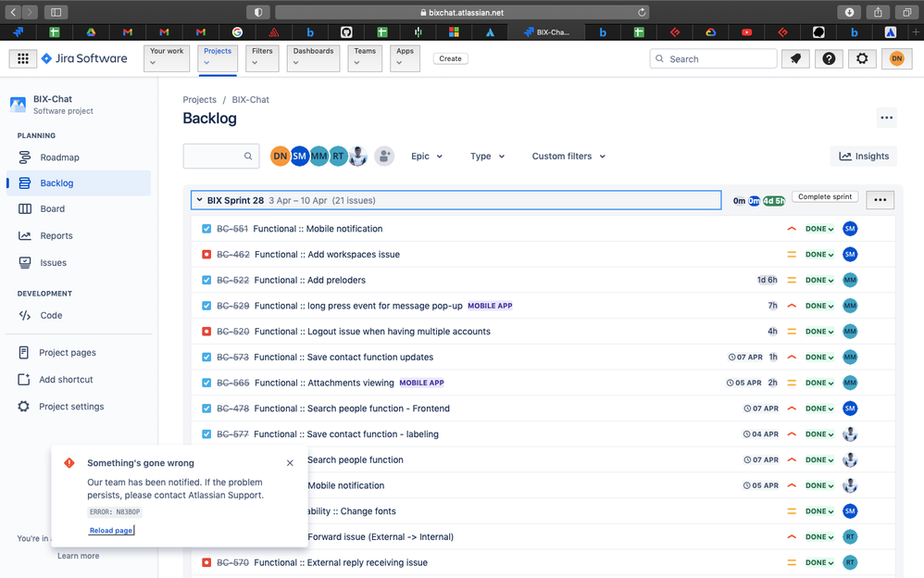Open the DONE status dropdown for BC-529
Screen dimensions: 924x578
point(819,306)
